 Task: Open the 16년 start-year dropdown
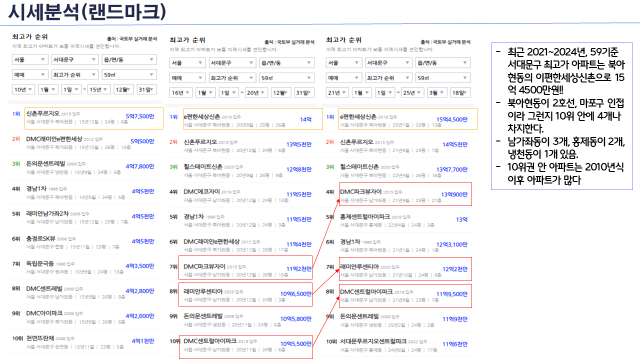tap(180, 93)
